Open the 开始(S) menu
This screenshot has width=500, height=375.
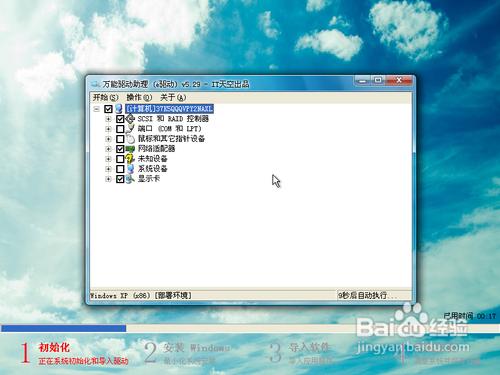point(105,97)
